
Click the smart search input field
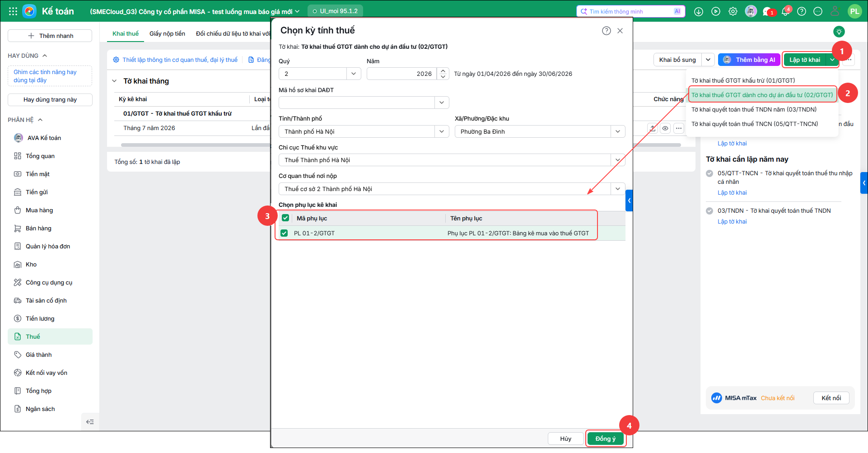[630, 11]
